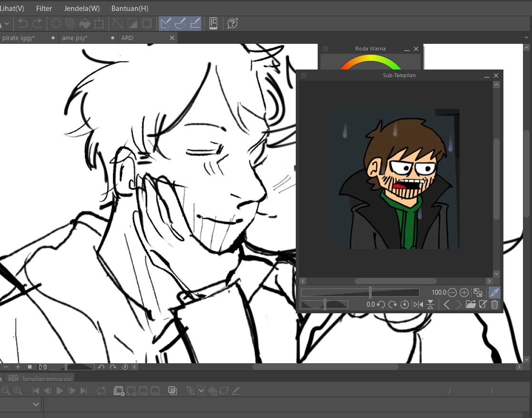
Task: Fit Sub-Tampilan image to the panel
Action: (x=478, y=292)
